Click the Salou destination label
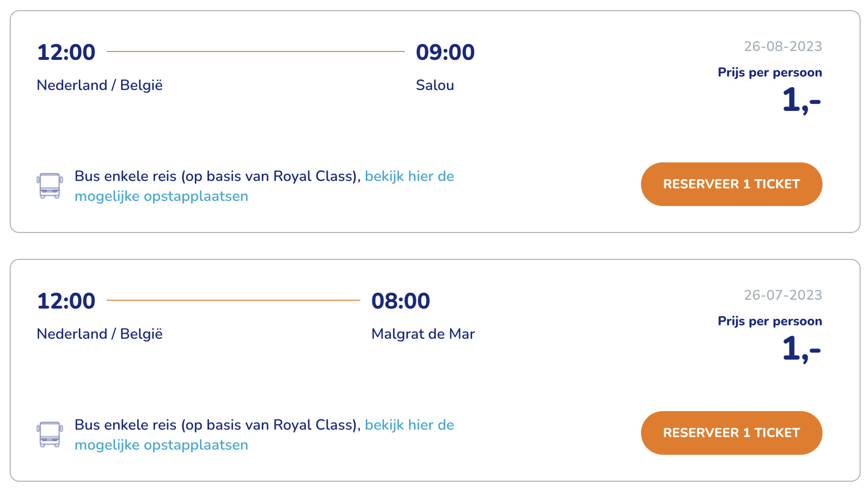 [x=435, y=85]
